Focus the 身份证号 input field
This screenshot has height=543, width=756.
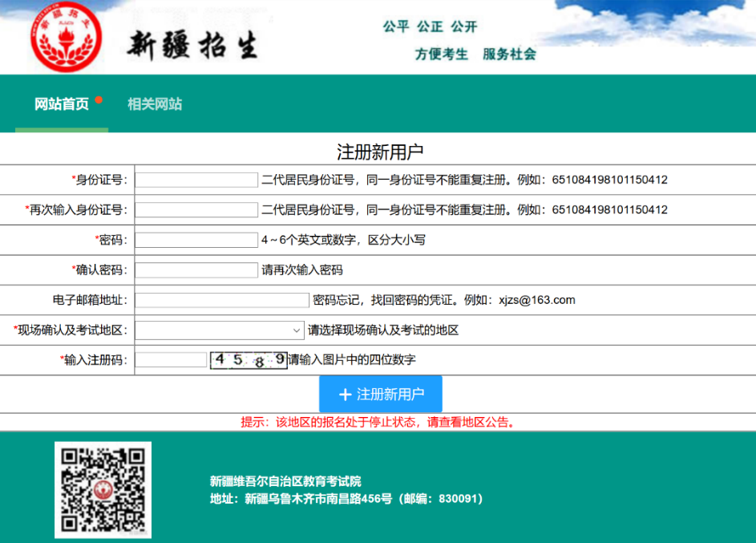(x=196, y=180)
